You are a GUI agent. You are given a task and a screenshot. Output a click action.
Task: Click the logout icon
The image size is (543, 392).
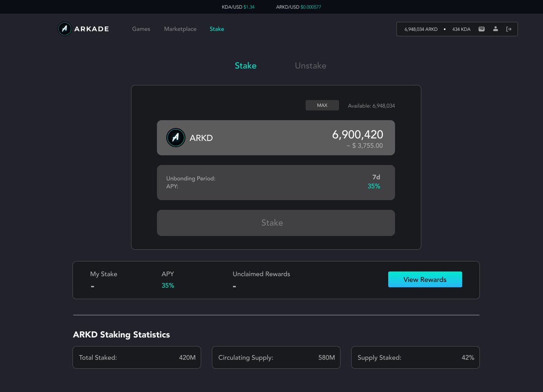[509, 28]
